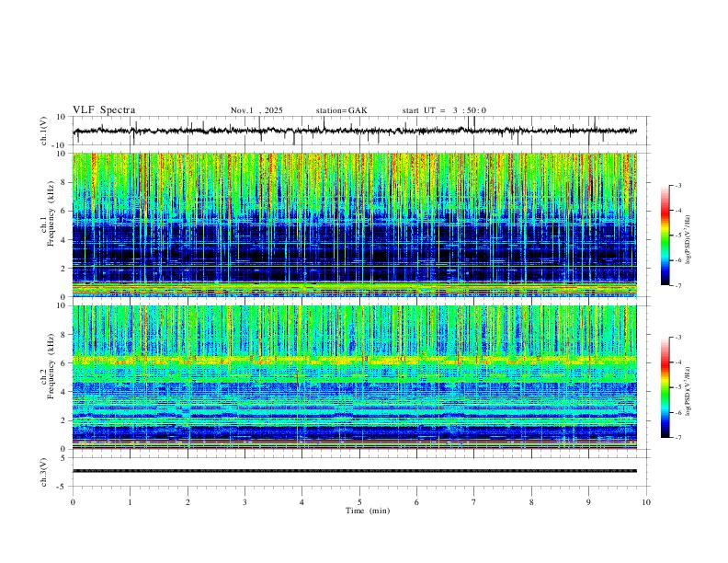Click the "-5" tick on ch.2 colorbar
728x563 pixels.
[678, 387]
